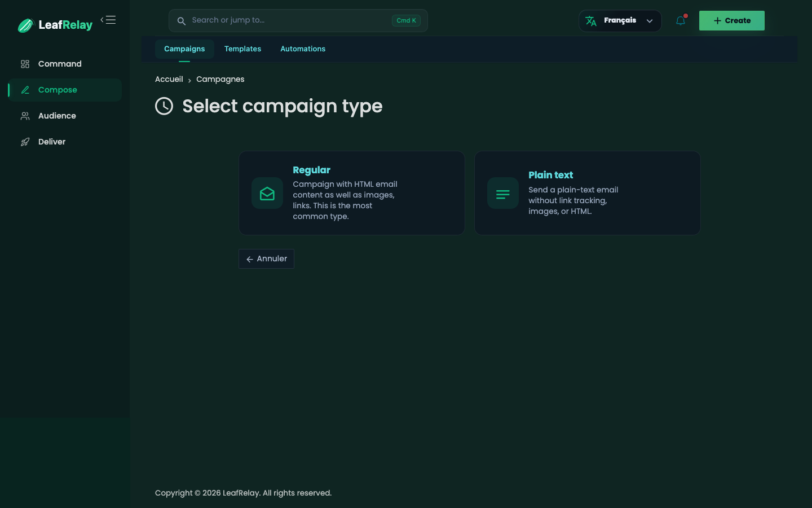This screenshot has width=812, height=508.
Task: Click the Cmd K shortcut badge
Action: point(406,20)
